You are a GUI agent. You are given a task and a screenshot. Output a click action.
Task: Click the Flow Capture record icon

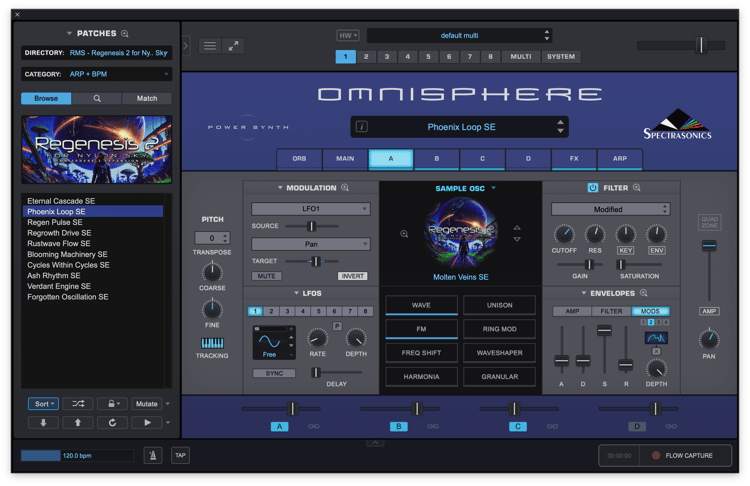tap(656, 455)
